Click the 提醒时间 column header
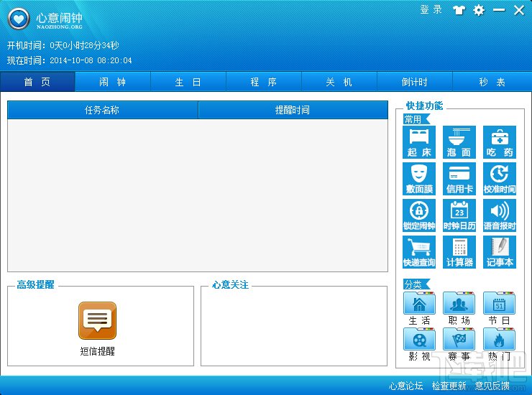This screenshot has height=395, width=532. pos(293,110)
